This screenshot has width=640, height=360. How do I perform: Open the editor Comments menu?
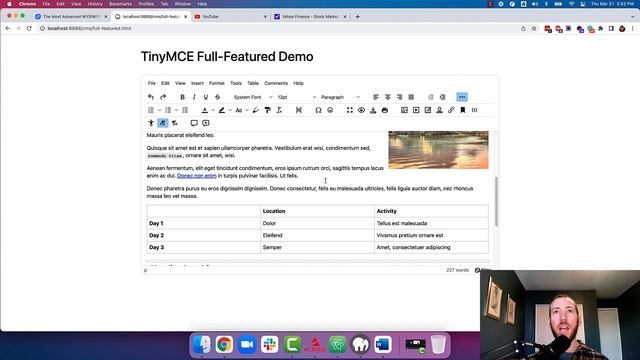pos(276,83)
